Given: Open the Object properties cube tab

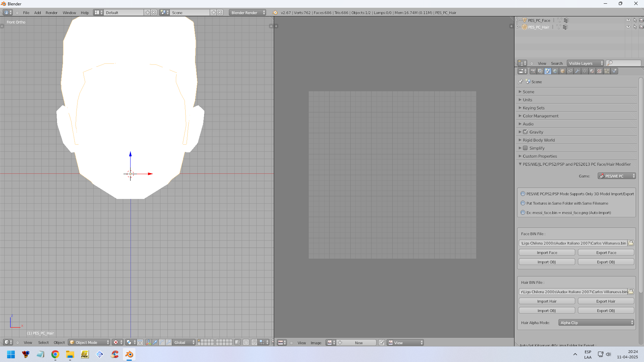Looking at the screenshot, I should point(562,71).
